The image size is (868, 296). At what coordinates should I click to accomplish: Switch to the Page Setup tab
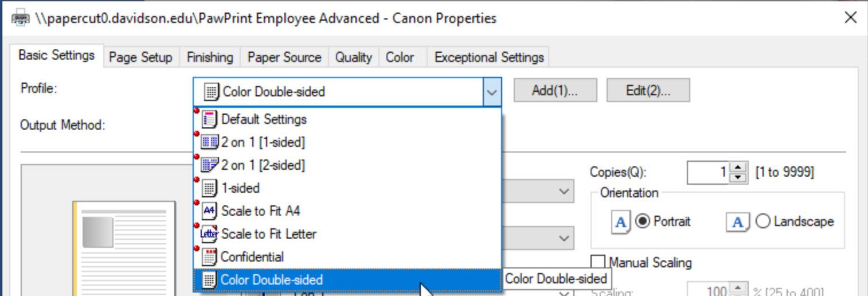click(140, 57)
